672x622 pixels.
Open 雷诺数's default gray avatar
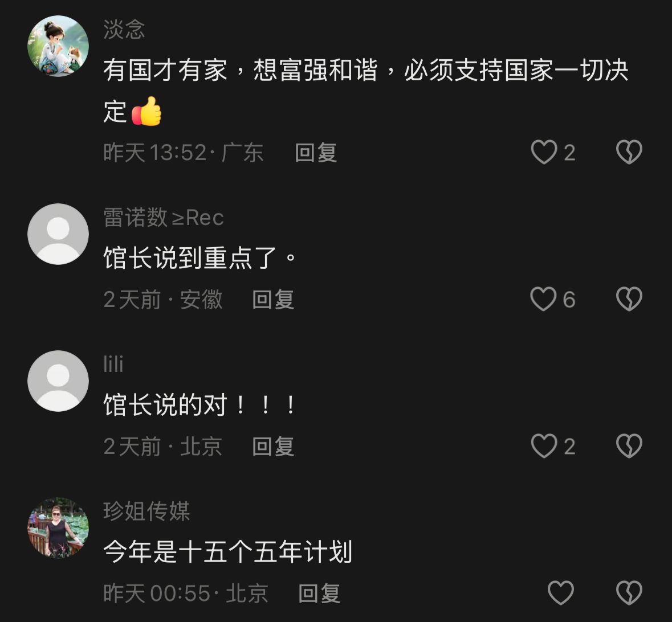[58, 234]
